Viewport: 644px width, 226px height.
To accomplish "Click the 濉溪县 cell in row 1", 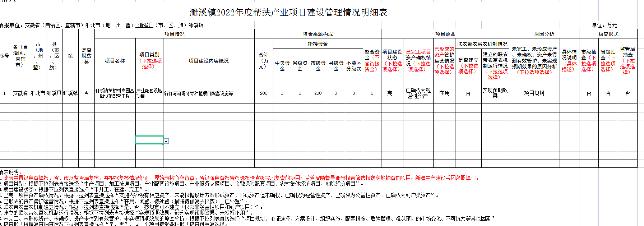I will (54, 93).
